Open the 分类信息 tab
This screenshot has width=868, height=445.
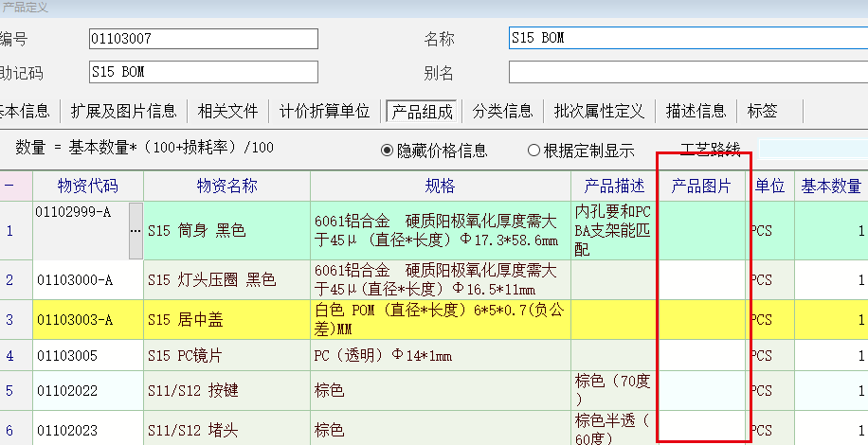[502, 112]
